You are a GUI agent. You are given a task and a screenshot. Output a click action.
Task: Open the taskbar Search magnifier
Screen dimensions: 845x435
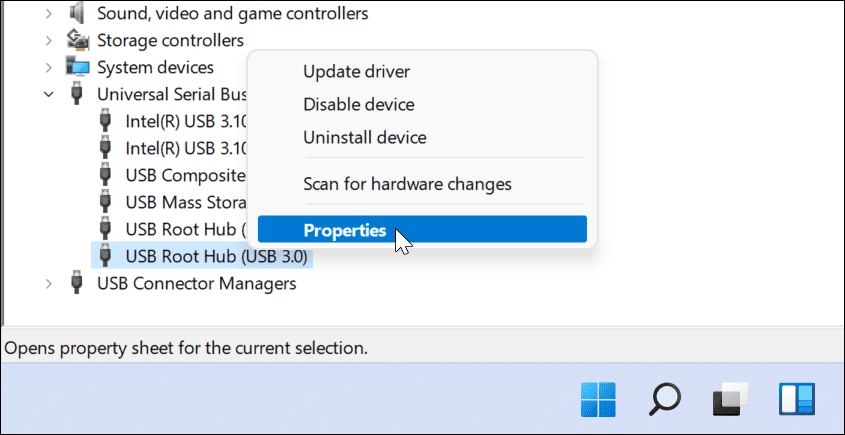663,399
